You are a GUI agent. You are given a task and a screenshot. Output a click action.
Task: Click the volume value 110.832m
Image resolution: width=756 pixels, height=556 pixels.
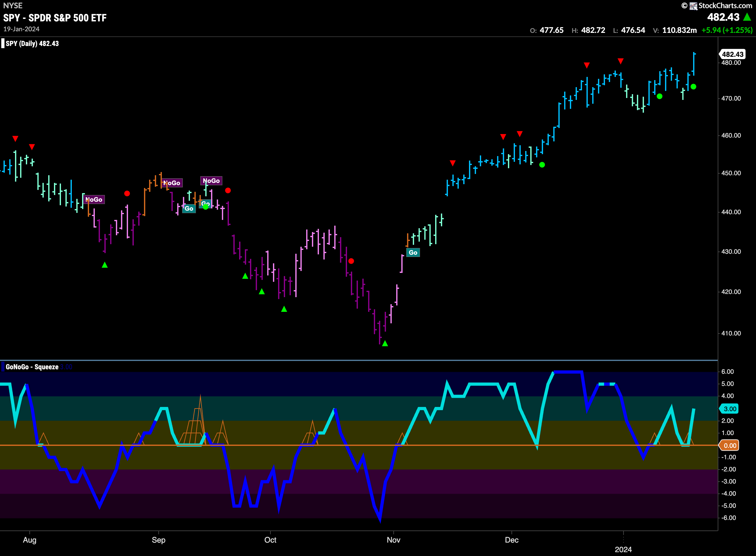680,30
